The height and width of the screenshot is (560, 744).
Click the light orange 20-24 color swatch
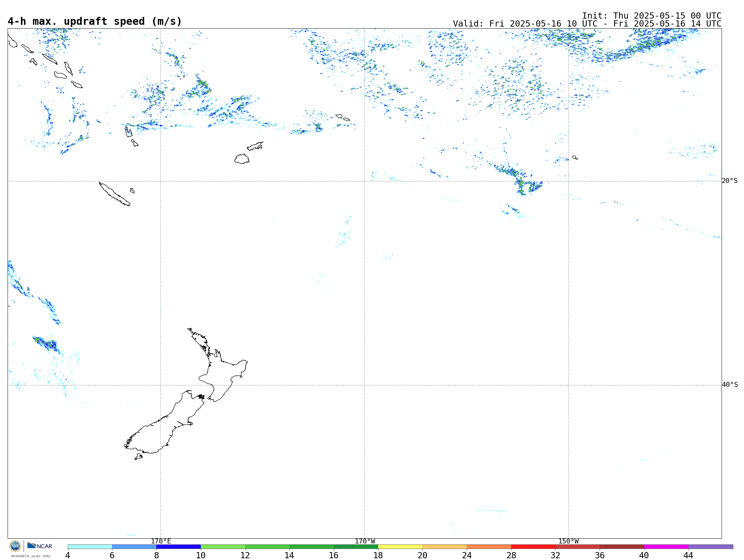click(x=445, y=547)
